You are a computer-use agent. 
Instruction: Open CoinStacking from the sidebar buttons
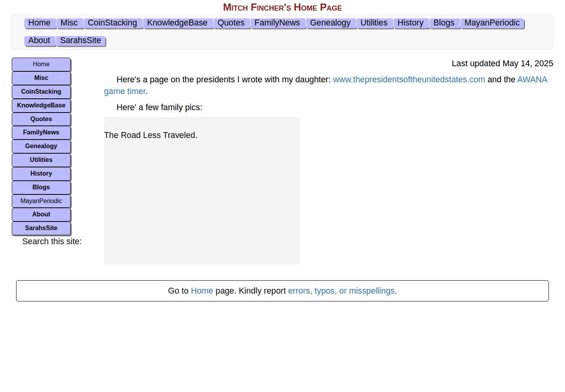[x=41, y=92]
